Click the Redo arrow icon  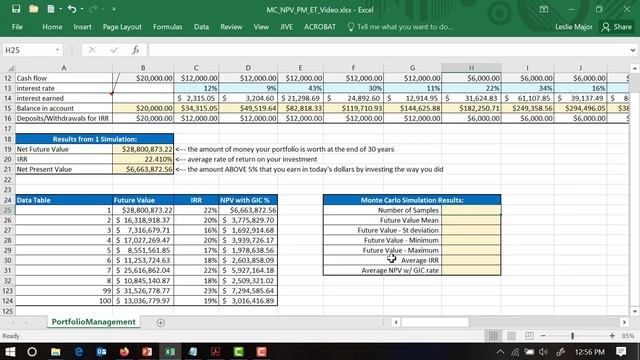pos(93,9)
